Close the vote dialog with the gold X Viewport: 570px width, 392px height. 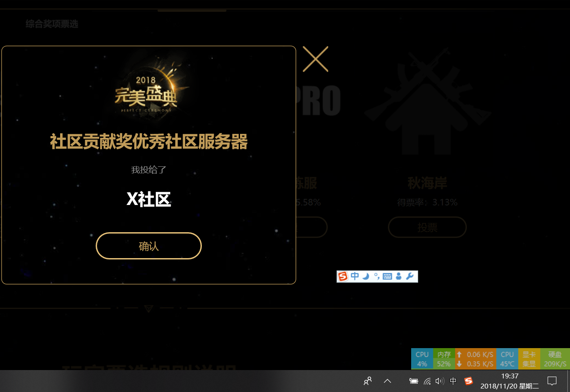click(315, 59)
